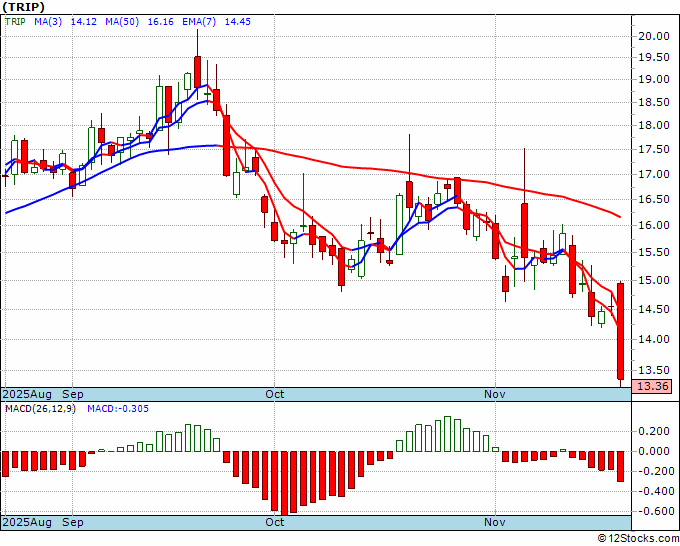The image size is (680, 546).
Task: Click the 14.50 price axis label
Action: click(x=654, y=310)
